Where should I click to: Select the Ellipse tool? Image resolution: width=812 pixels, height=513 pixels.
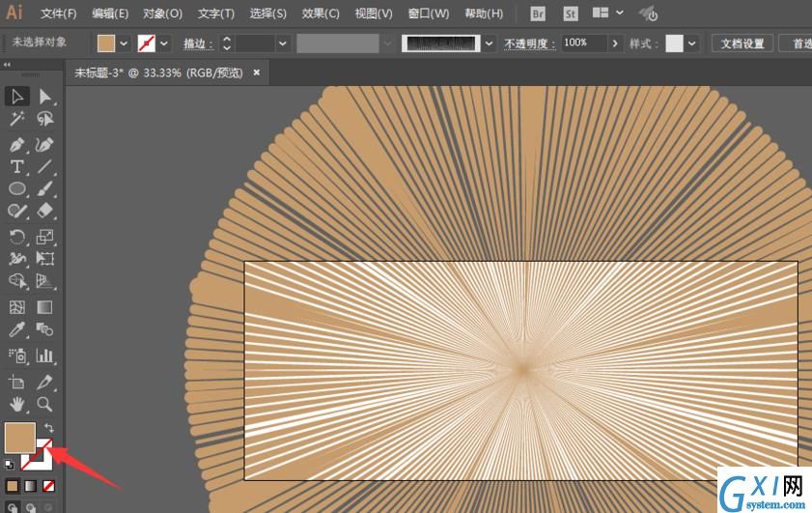17,188
